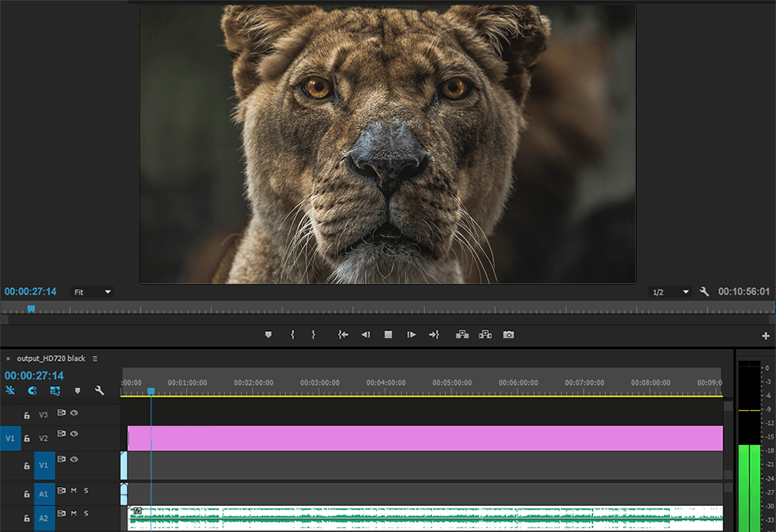Hide the V2 track output eye
This screenshot has height=532, width=776.
(x=74, y=434)
